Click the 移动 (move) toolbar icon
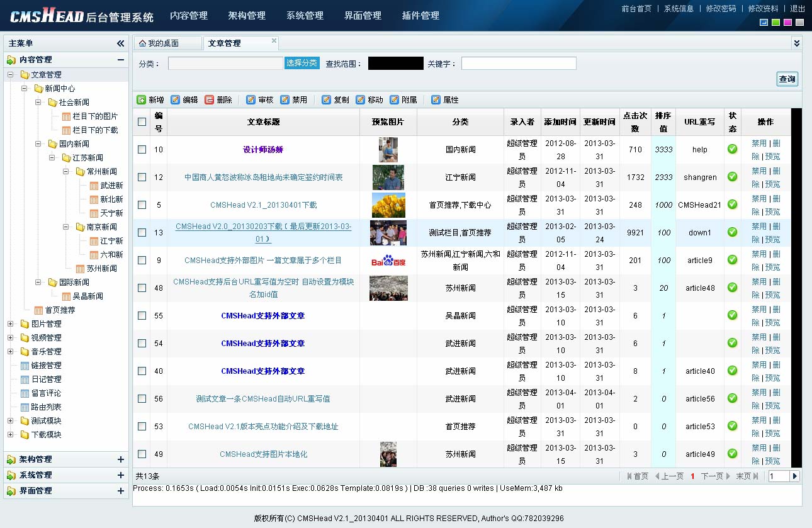812x528 pixels. [x=360, y=100]
